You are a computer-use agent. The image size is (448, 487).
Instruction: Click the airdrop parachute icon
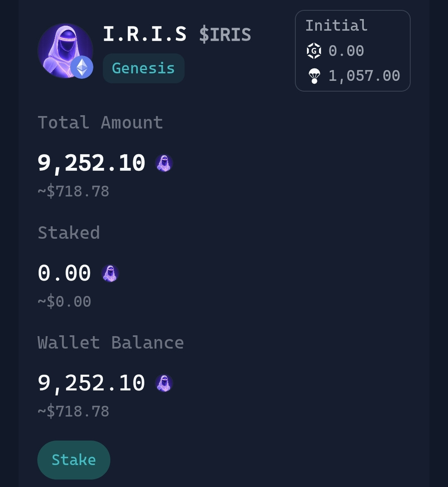click(314, 76)
